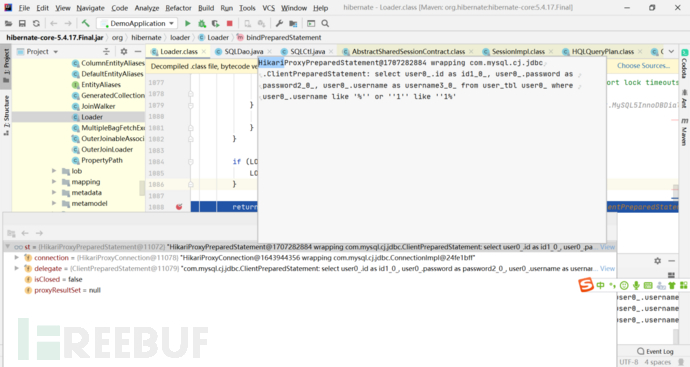Viewport: 690px width, 367px height.
Task: Click Choose Sources link
Action: tap(643, 66)
